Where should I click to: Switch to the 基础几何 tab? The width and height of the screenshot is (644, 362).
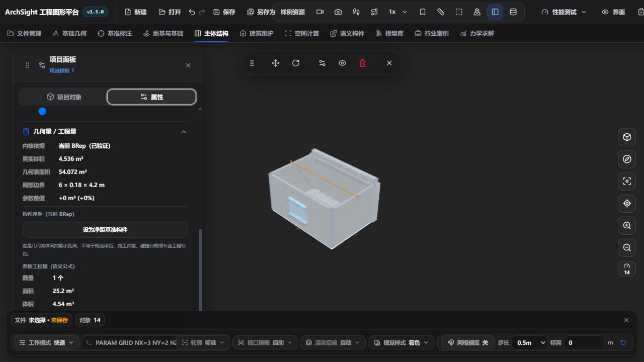[69, 34]
